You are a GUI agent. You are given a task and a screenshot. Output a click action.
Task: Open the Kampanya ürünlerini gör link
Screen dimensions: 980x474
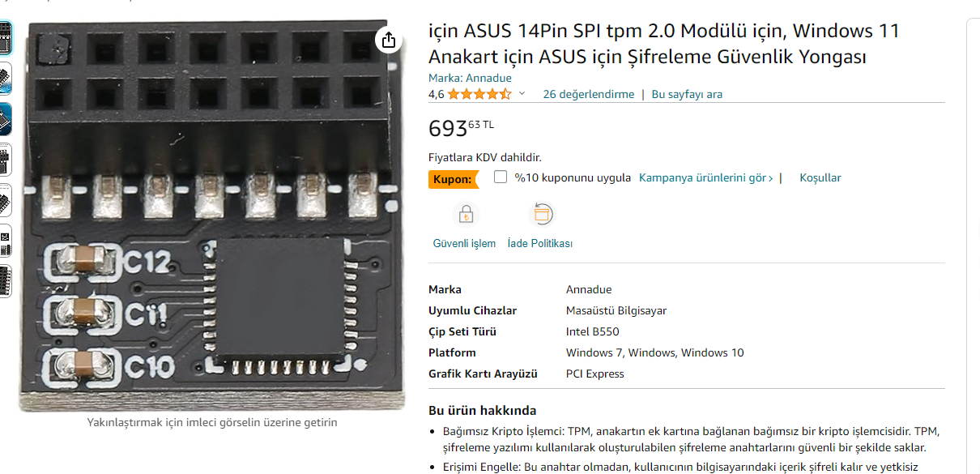[x=705, y=177]
